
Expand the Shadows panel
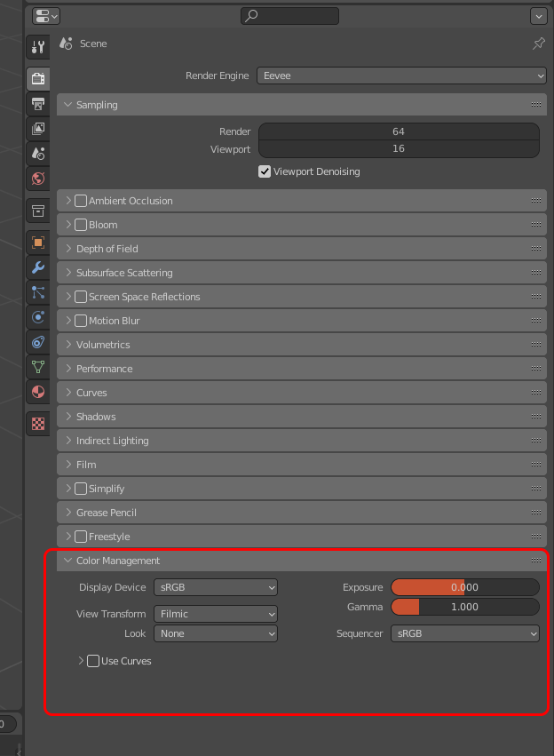[68, 417]
